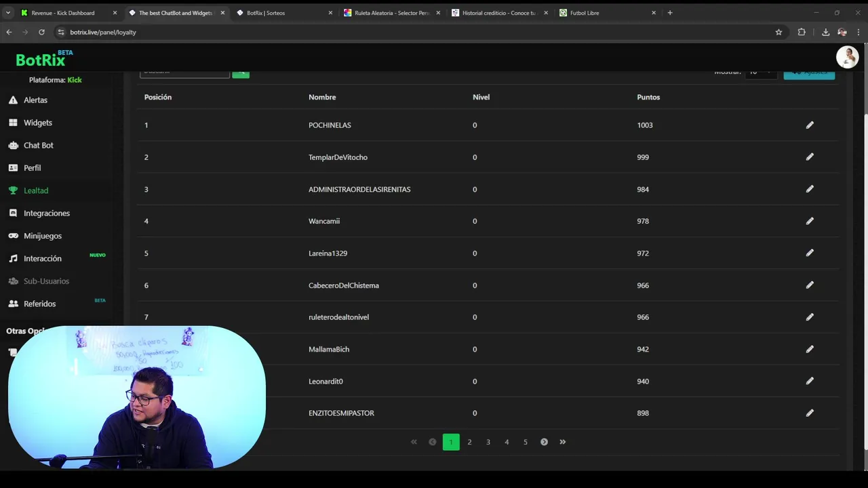Screen dimensions: 868x488
Task: Edit points for MallamaBich row
Action: pyautogui.click(x=810, y=349)
